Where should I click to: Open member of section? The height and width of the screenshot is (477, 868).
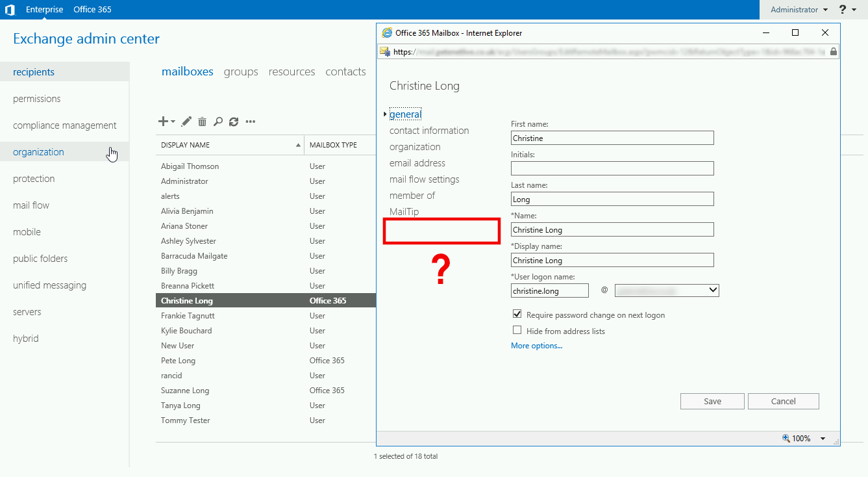click(412, 196)
